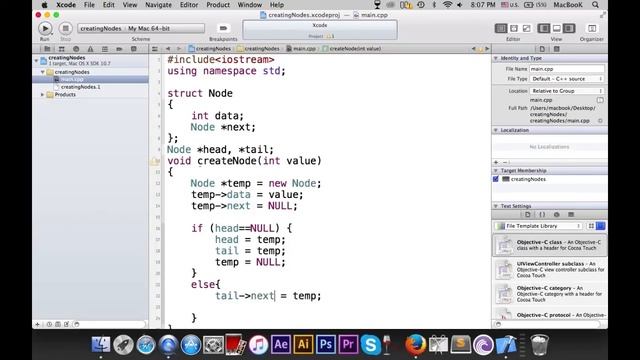Uncheck creatingNodes target membership checkbox

[x=496, y=179]
